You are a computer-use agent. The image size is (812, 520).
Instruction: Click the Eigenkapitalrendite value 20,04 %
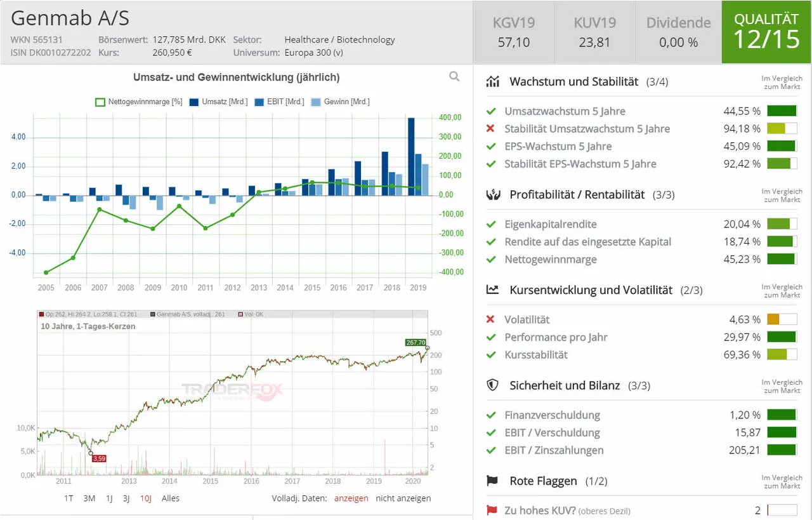point(742,224)
